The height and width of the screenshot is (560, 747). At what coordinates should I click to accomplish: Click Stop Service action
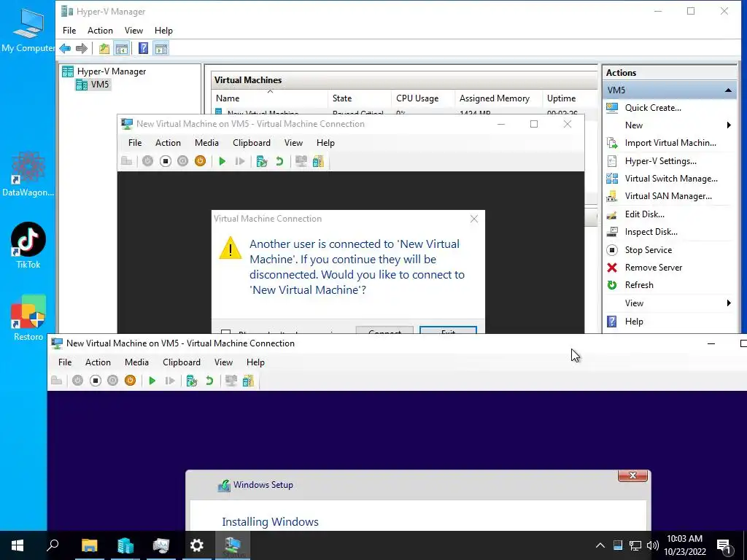coord(649,250)
